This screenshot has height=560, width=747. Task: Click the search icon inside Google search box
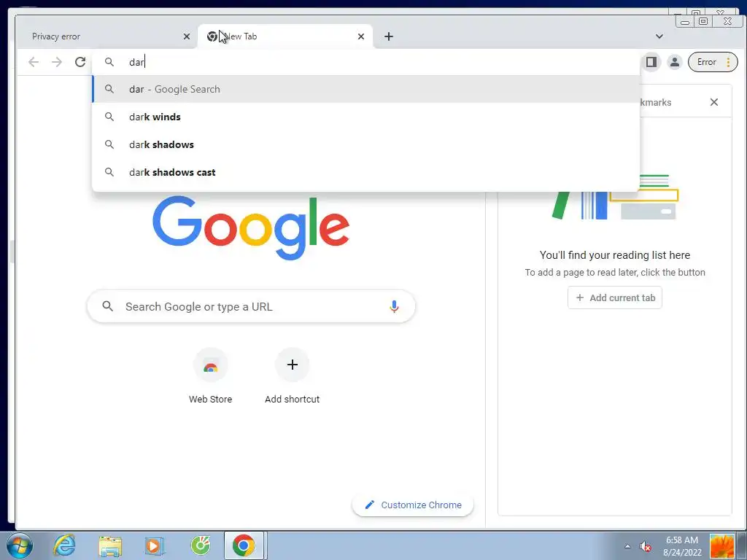point(108,306)
